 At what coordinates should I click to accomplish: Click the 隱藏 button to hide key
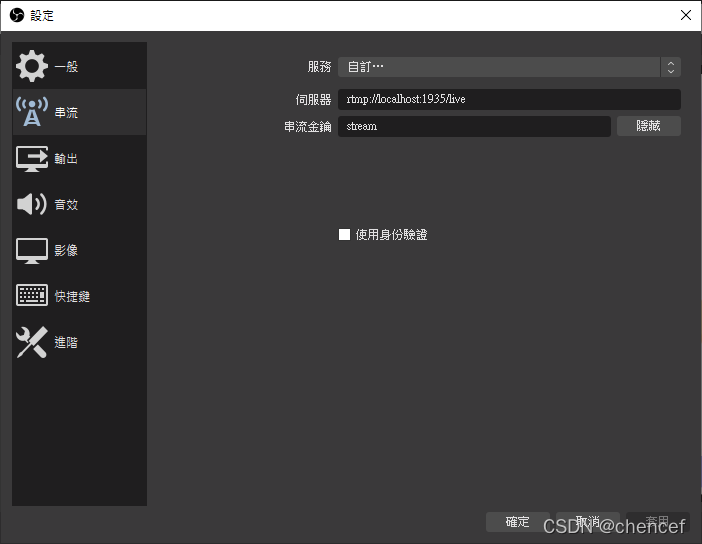pos(649,126)
